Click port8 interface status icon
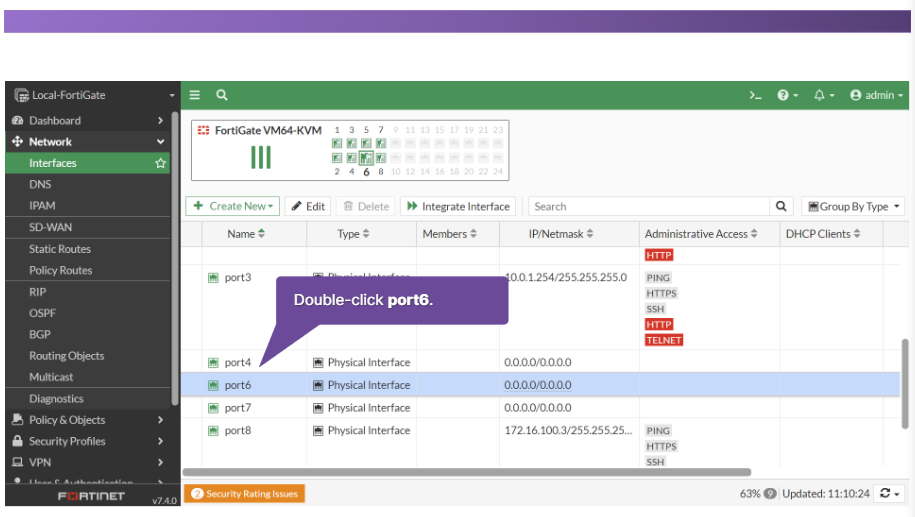915x517 pixels. [x=213, y=431]
